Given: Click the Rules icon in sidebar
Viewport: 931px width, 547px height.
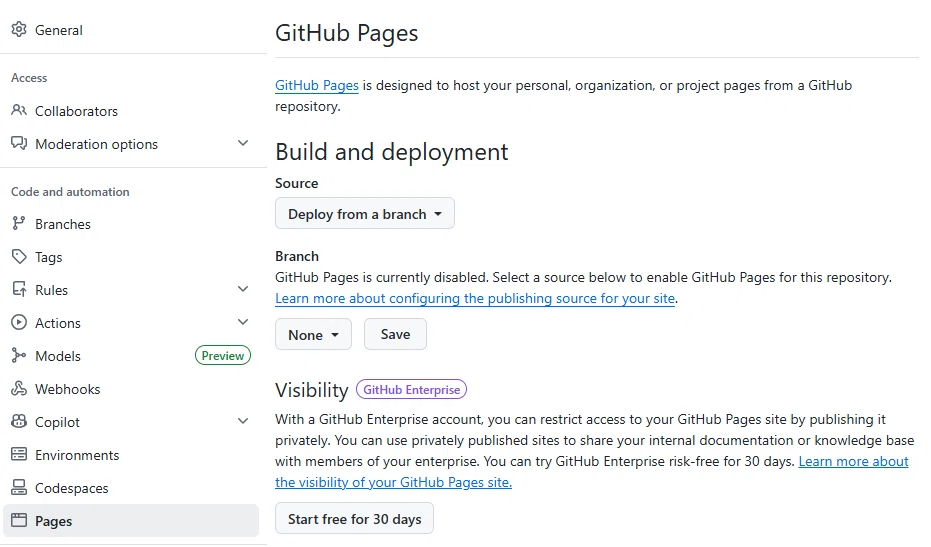Looking at the screenshot, I should [19, 289].
